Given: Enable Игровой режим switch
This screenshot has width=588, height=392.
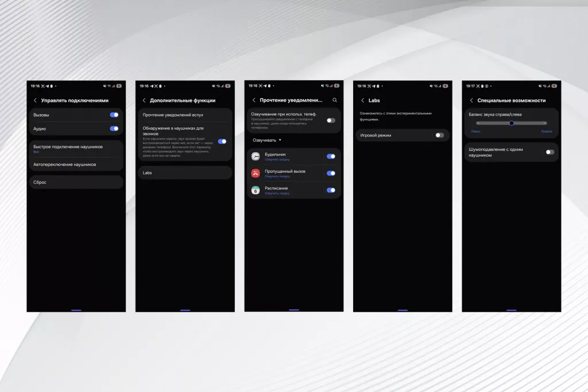Looking at the screenshot, I should tap(439, 135).
